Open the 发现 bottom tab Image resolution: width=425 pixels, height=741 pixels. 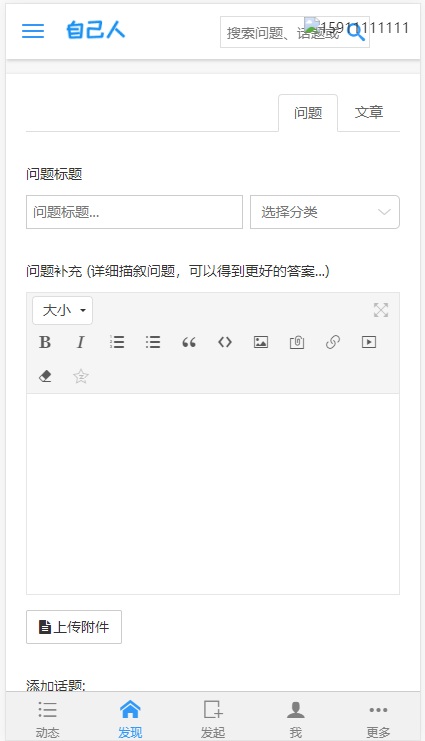130,719
